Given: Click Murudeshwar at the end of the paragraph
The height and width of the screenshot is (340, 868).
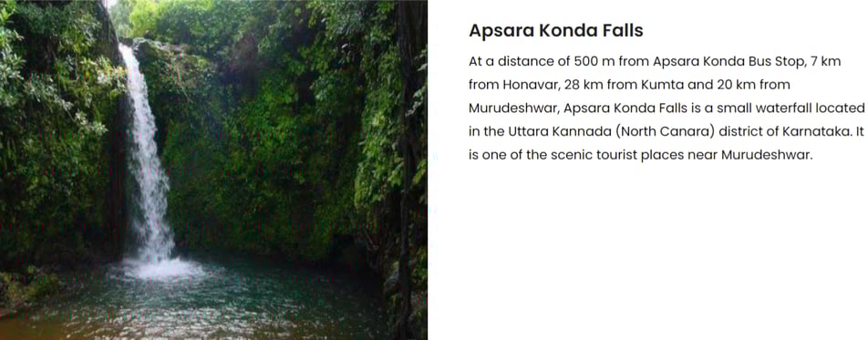Looking at the screenshot, I should click(767, 155).
